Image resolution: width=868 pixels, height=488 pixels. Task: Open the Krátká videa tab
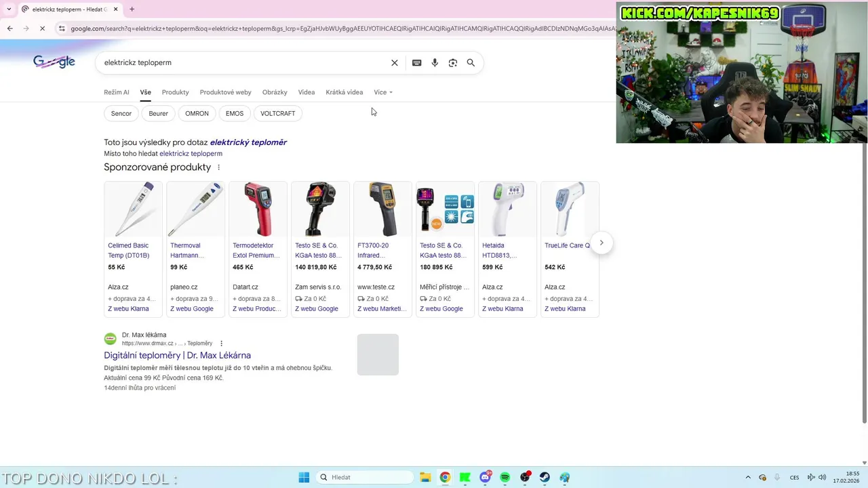(x=344, y=92)
